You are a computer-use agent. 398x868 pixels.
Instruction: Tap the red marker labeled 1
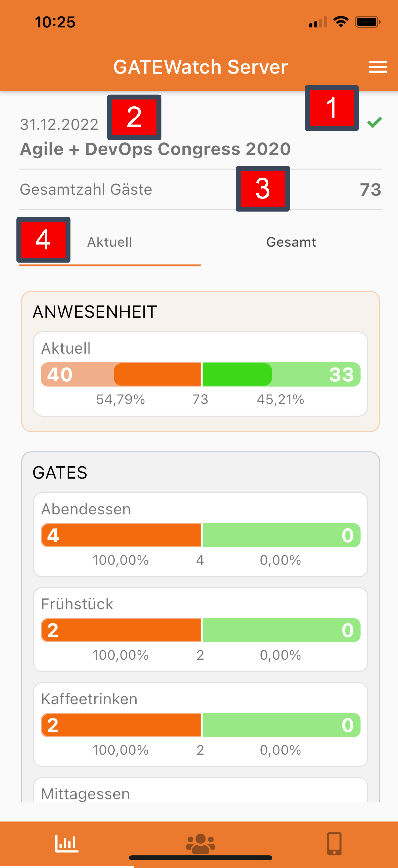click(x=332, y=108)
